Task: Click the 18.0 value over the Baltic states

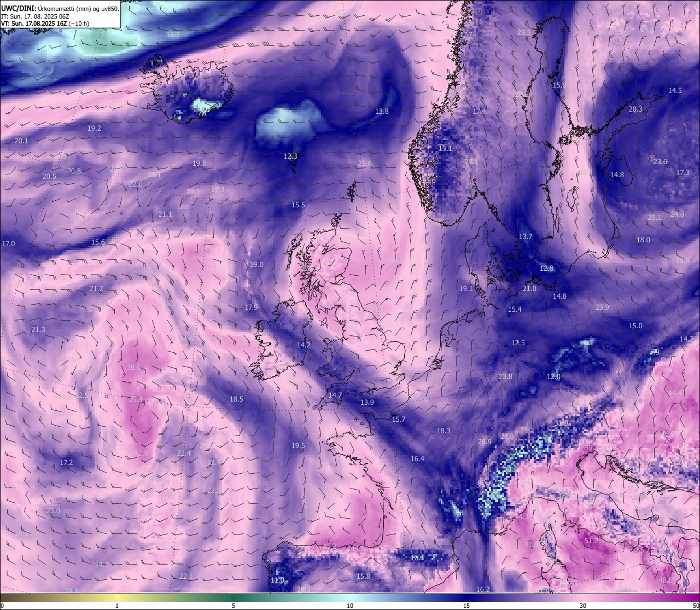Action: (643, 240)
